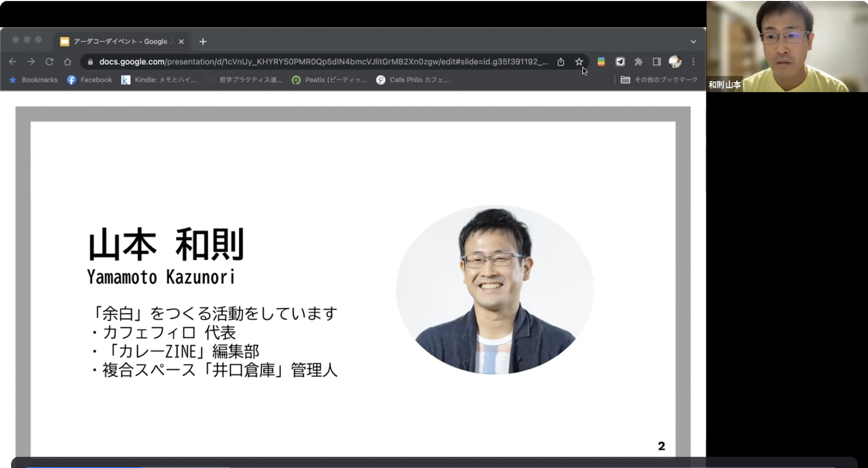Click the browser back arrow
Screen dimensions: 868x468
13,62
